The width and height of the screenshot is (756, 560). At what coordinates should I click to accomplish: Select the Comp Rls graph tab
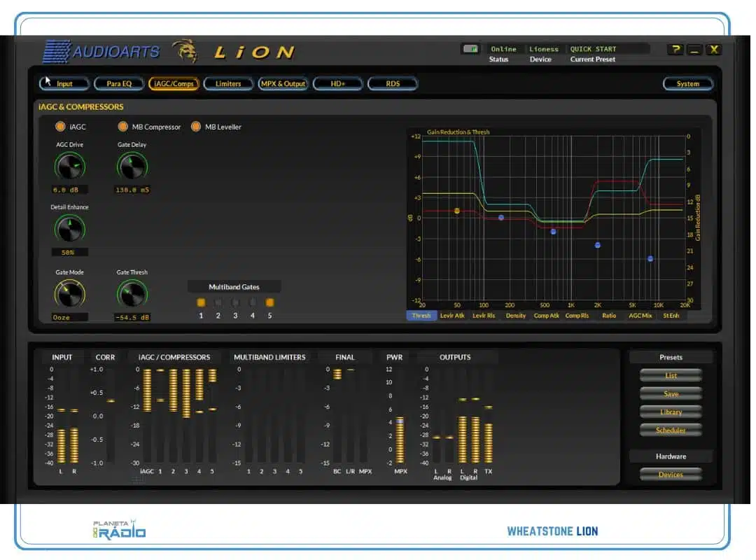click(x=577, y=316)
